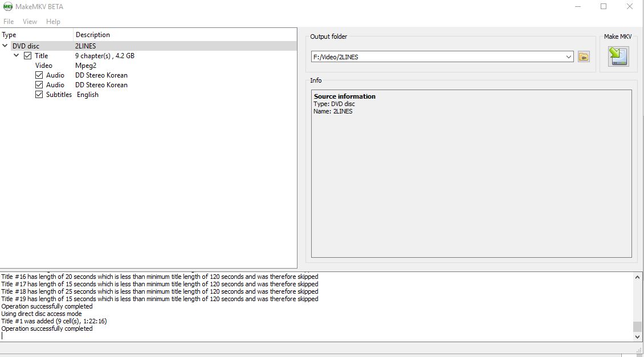Viewport: 644px width, 357px height.
Task: Click the log scrollbar up arrow
Action: [637, 277]
